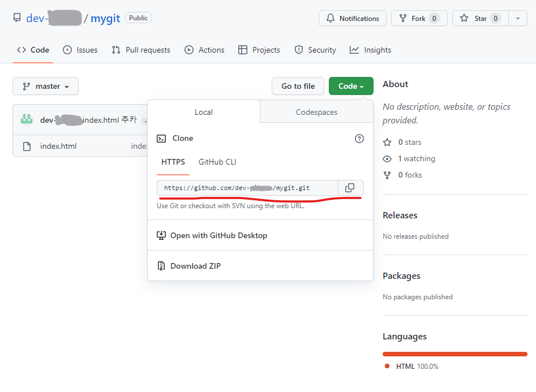This screenshot has height=392, width=536.
Task: Click the 'Use Git or checkout with SVN' text
Action: coord(230,206)
